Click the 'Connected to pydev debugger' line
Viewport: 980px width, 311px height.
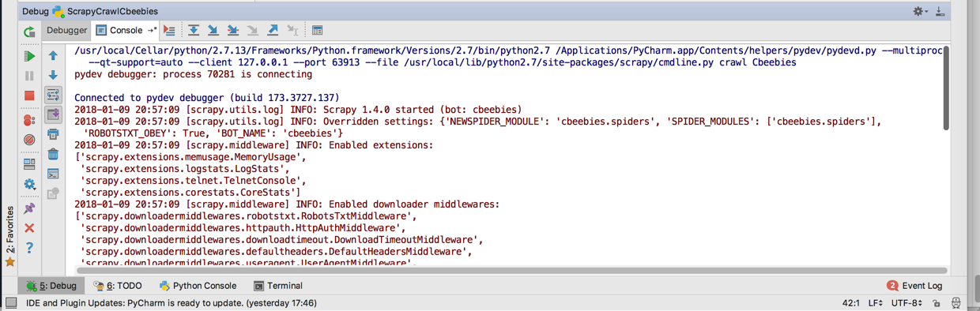(x=207, y=98)
